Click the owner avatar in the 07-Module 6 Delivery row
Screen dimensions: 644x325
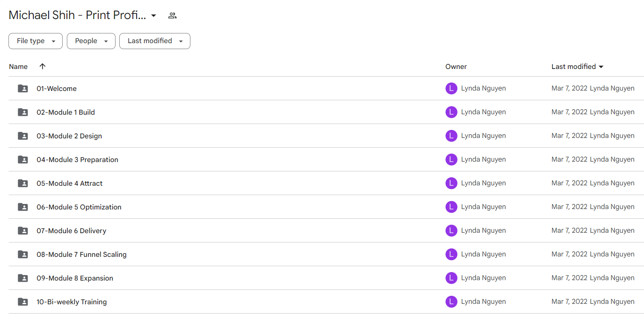[451, 231]
